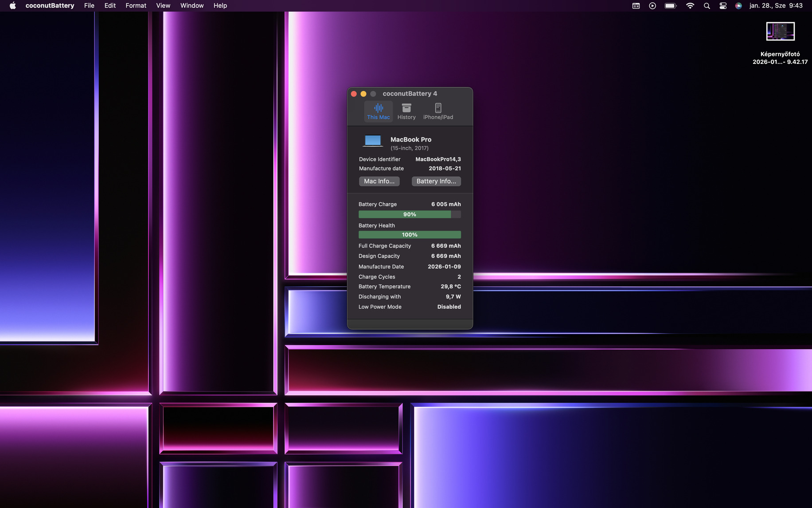Viewport: 812px width, 508px height.
Task: Click the MacBookPro14,3 device identifier value
Action: (x=438, y=159)
